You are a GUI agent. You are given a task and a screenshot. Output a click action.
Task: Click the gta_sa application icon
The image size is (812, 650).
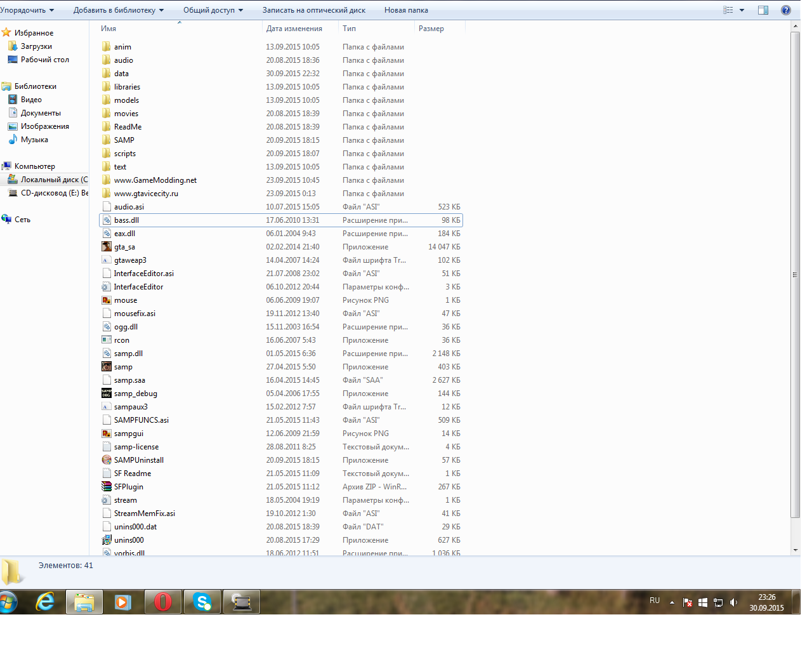pyautogui.click(x=107, y=247)
